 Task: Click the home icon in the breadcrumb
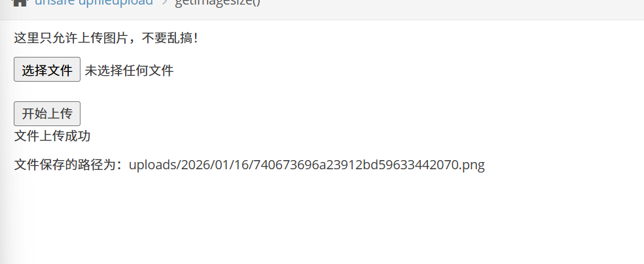point(20,3)
